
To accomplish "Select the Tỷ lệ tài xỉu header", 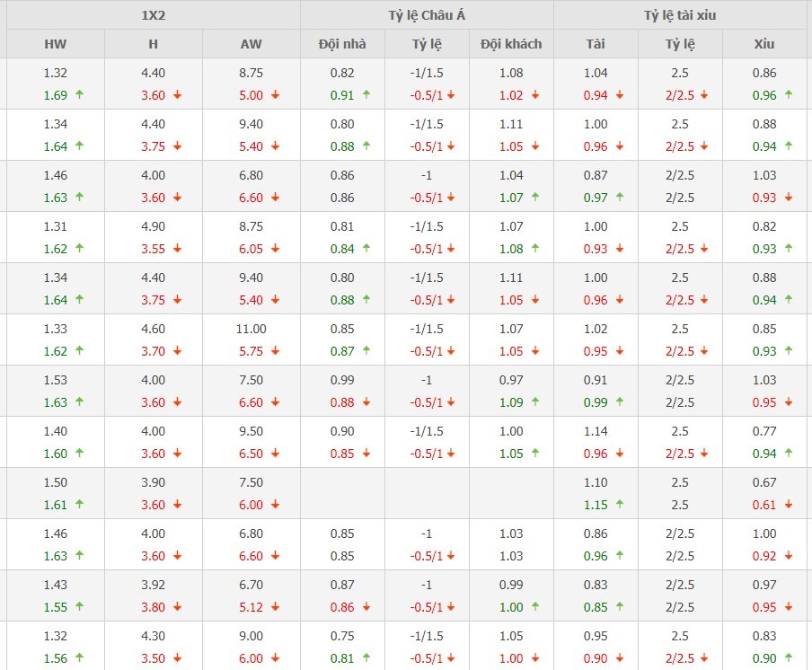I will click(x=680, y=15).
